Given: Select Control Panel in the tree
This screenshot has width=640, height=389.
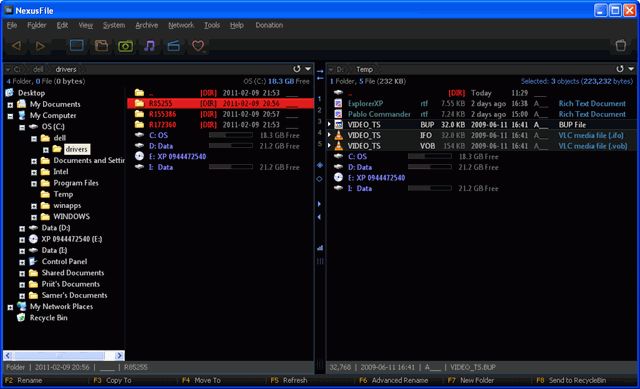Looking at the screenshot, I should [64, 262].
